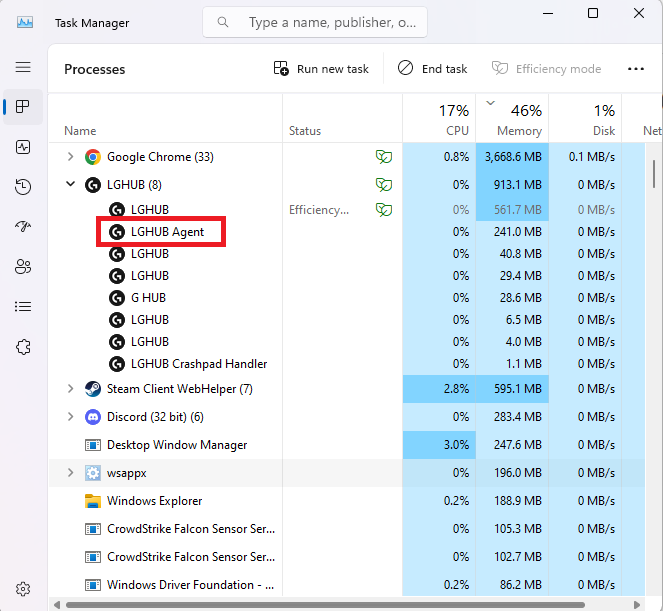Open the three-dot more options menu
The width and height of the screenshot is (663, 611).
[x=635, y=69]
